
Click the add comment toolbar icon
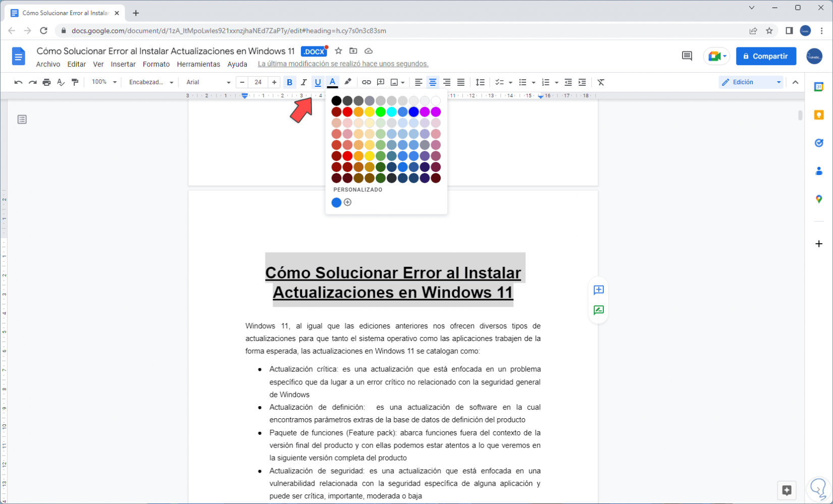tap(381, 82)
